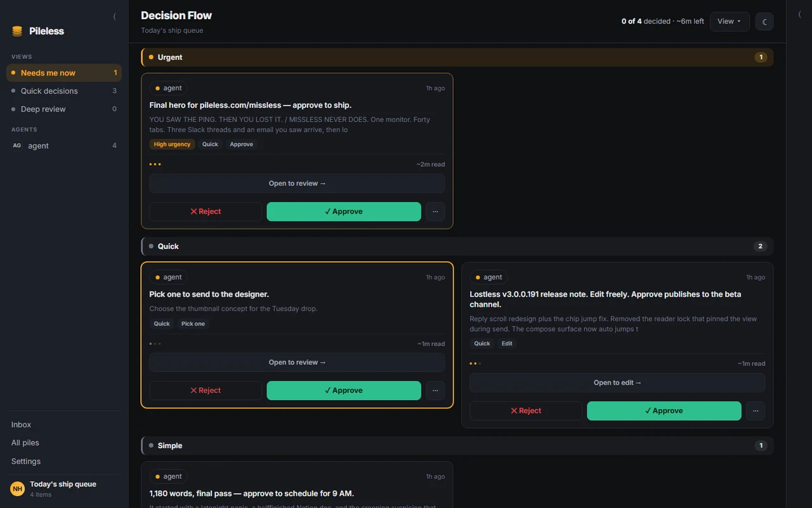Click Simple section count badge
Screen dimensions: 812x508
761,446
